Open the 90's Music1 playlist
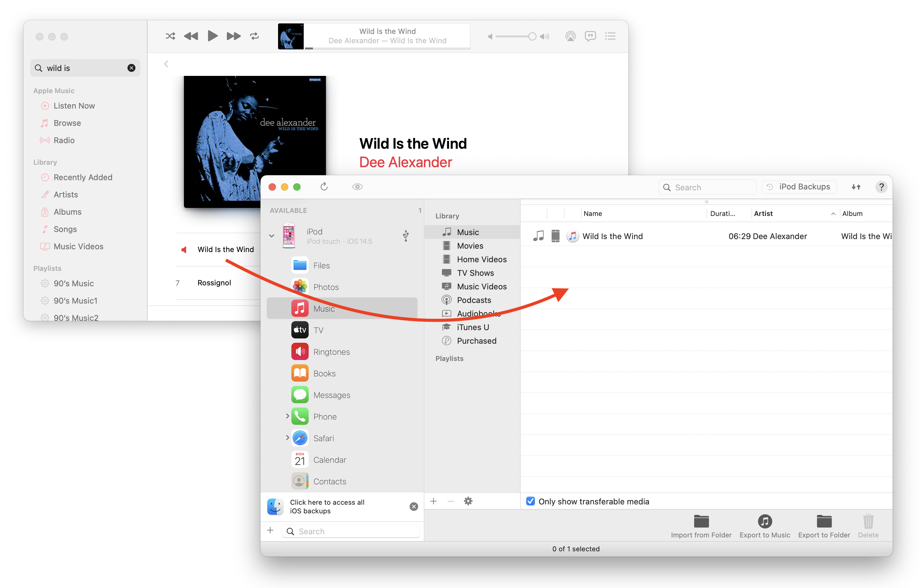The height and width of the screenshot is (588, 921). (x=75, y=300)
